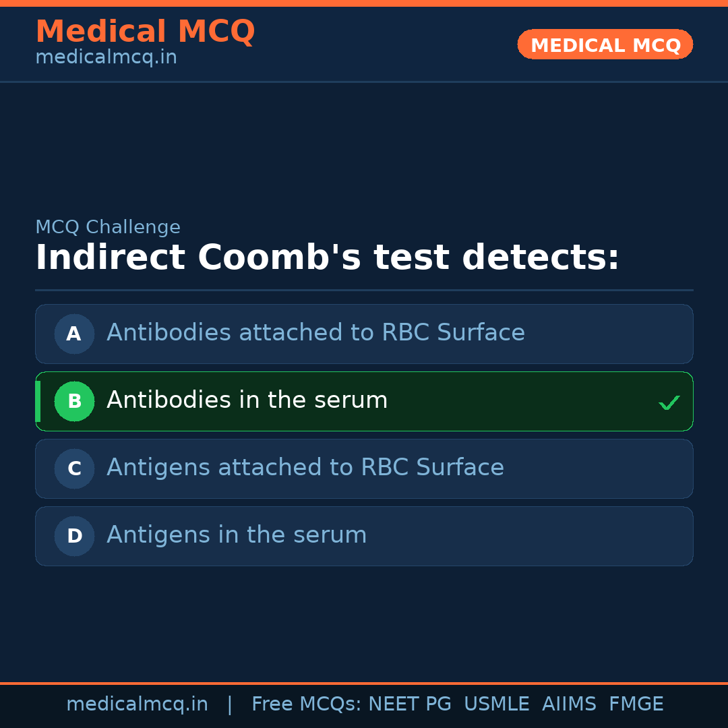
Task: Click the question 'Indirect Coomb's test detects:'
Action: [x=327, y=258]
